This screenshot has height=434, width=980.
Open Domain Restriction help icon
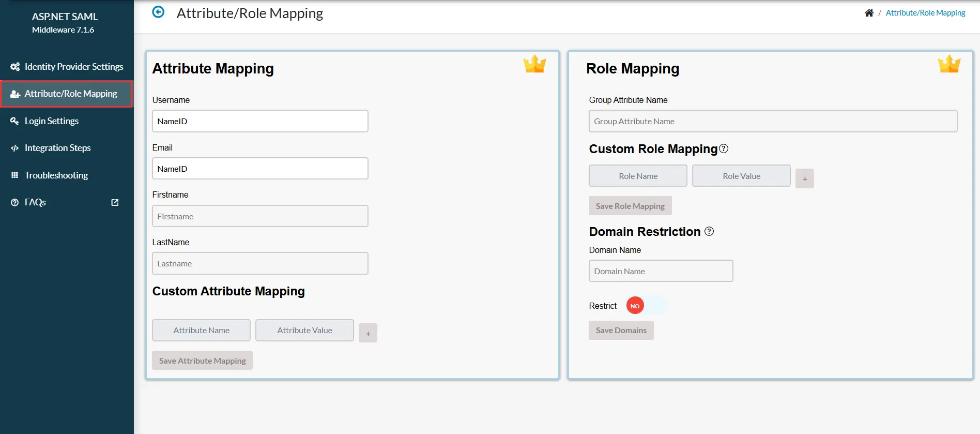pos(709,231)
